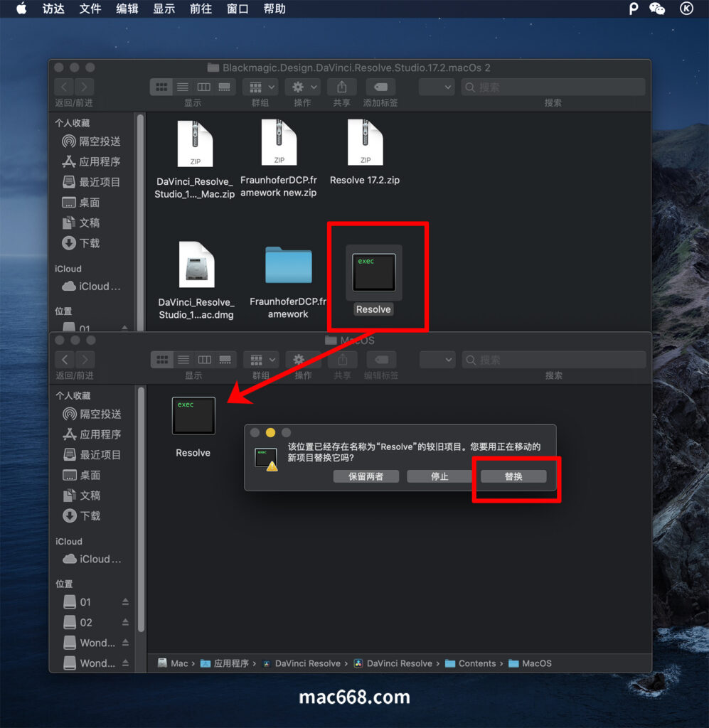The width and height of the screenshot is (709, 728).
Task: Select FraunhoferDCP.framework new.zip archive
Action: (279, 142)
